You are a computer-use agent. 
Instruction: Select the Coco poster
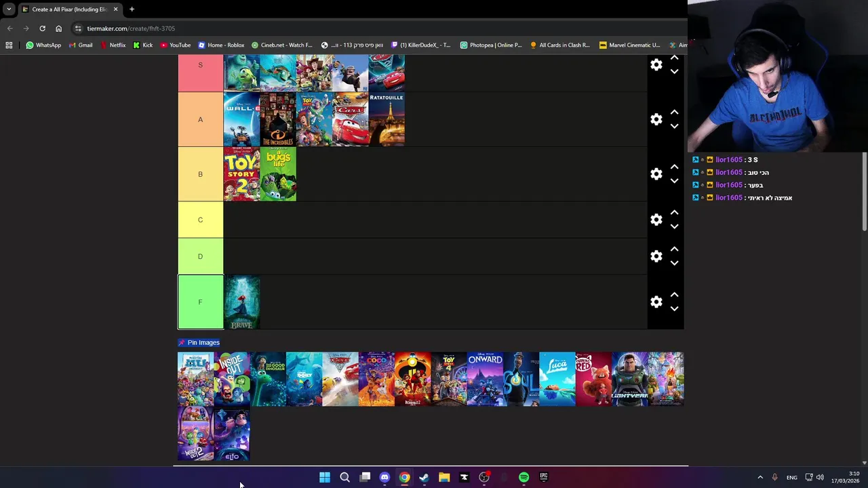point(376,379)
